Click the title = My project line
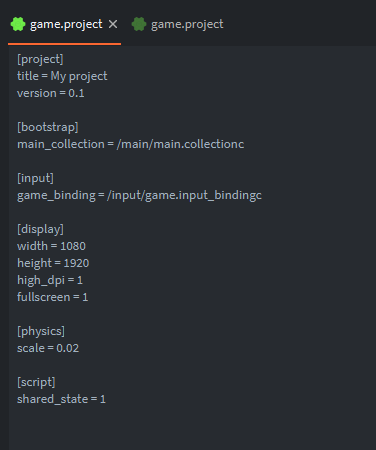Screen dimensions: 376x450 coord(62,76)
